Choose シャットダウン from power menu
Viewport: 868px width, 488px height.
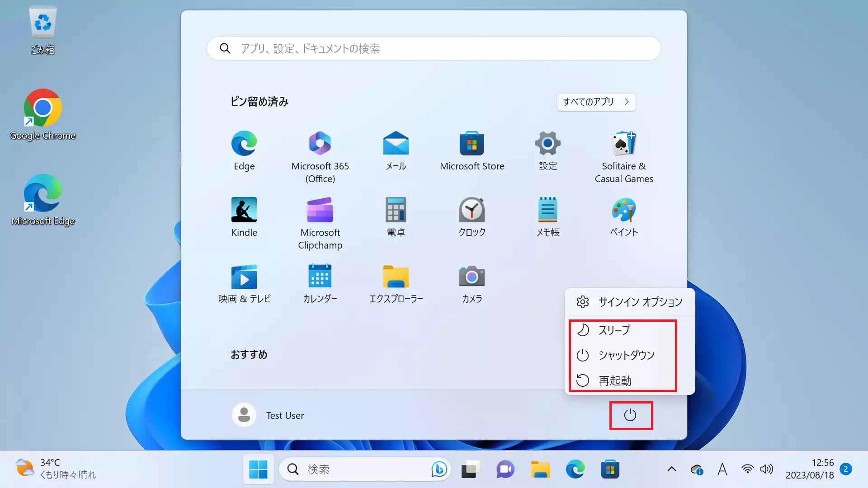(630, 355)
